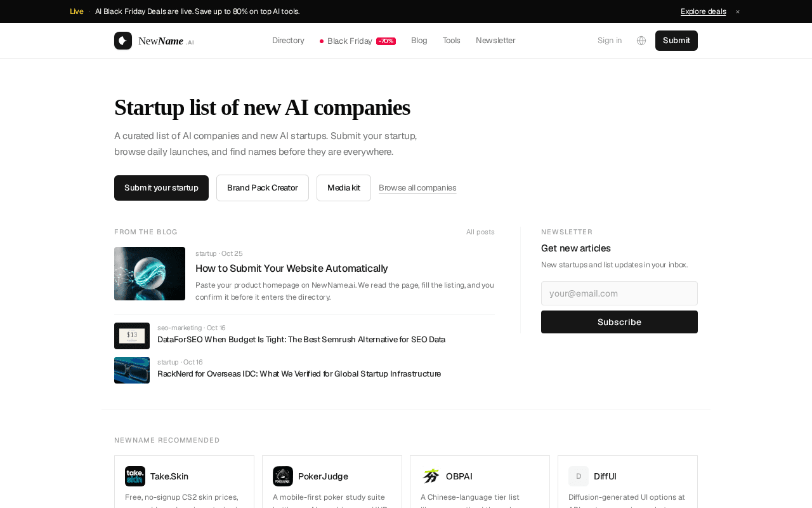The image size is (812, 508).
Task: Click the Live label in banner
Action: click(77, 11)
